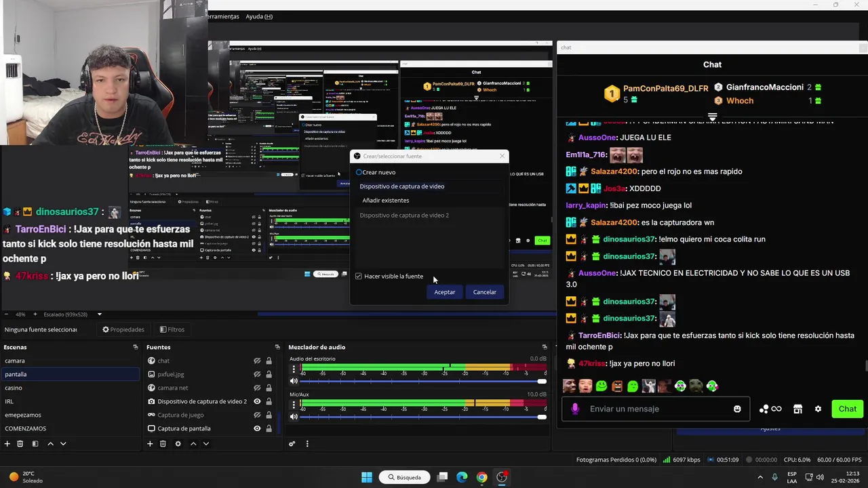Expand leaderboard arrow under Whoch
The width and height of the screenshot is (868, 488).
pyautogui.click(x=712, y=117)
